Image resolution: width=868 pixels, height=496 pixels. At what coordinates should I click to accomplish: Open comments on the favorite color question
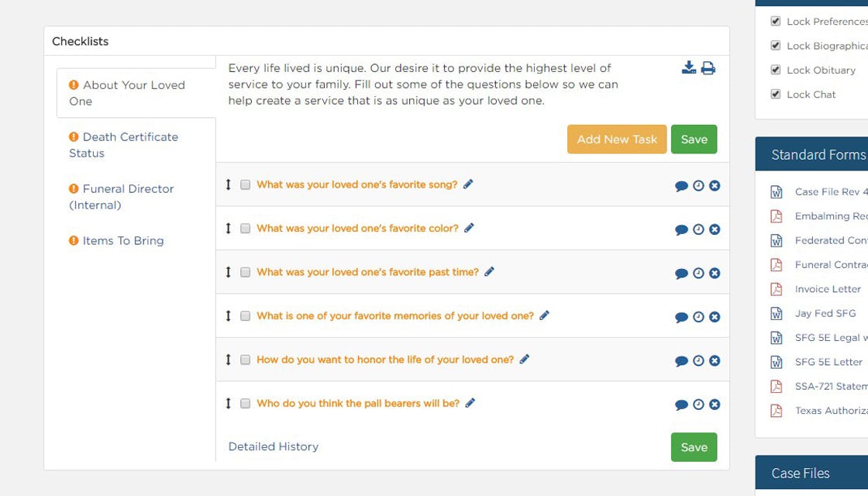coord(681,228)
